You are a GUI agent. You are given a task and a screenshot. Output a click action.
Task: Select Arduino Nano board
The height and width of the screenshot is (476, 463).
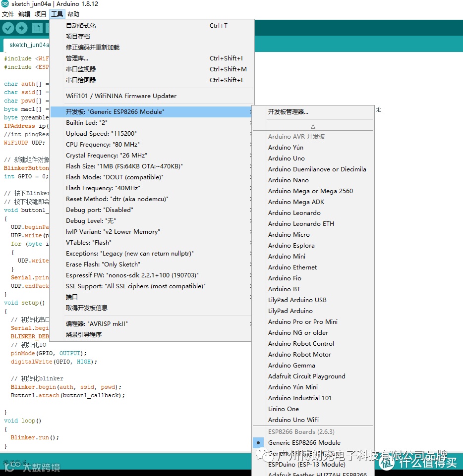pyautogui.click(x=313, y=180)
